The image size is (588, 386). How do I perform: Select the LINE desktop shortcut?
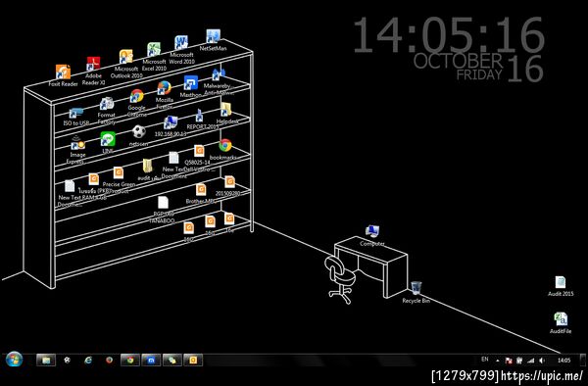(x=108, y=139)
